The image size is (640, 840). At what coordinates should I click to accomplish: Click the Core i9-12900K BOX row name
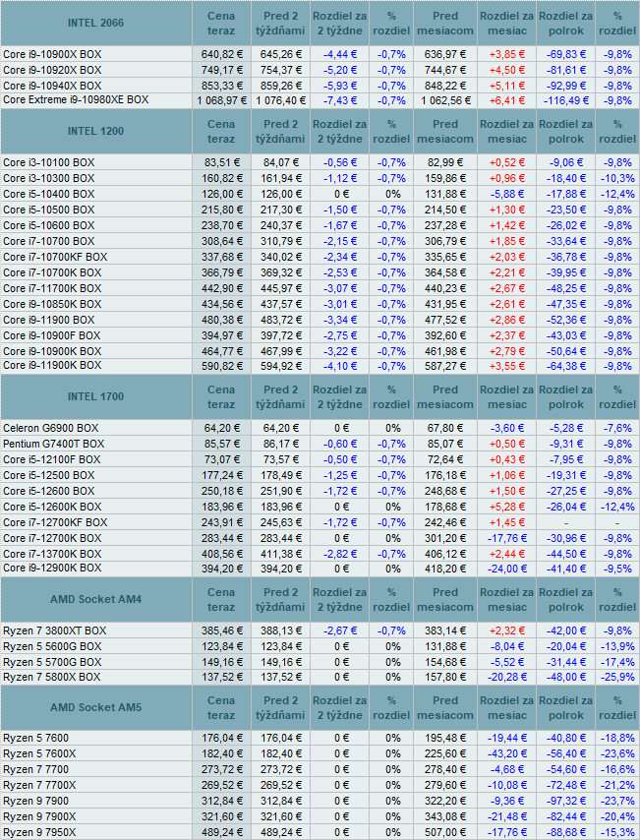click(x=52, y=568)
